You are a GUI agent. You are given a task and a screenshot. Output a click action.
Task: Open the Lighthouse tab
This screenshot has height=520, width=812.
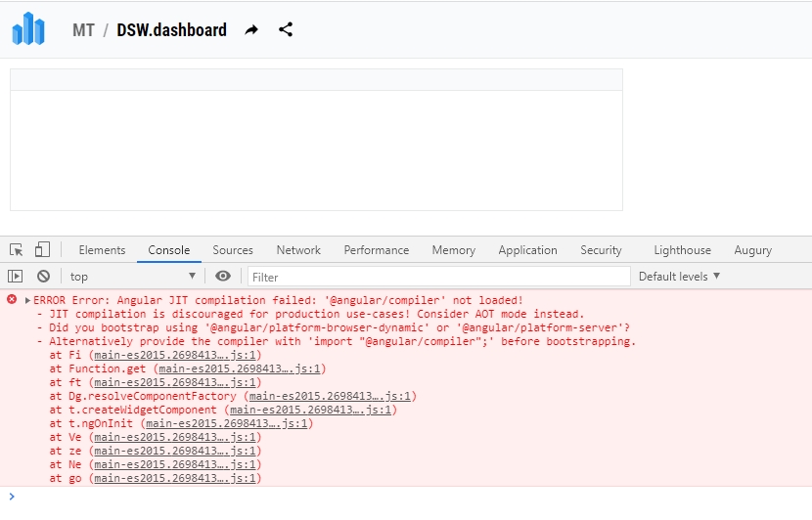click(683, 250)
